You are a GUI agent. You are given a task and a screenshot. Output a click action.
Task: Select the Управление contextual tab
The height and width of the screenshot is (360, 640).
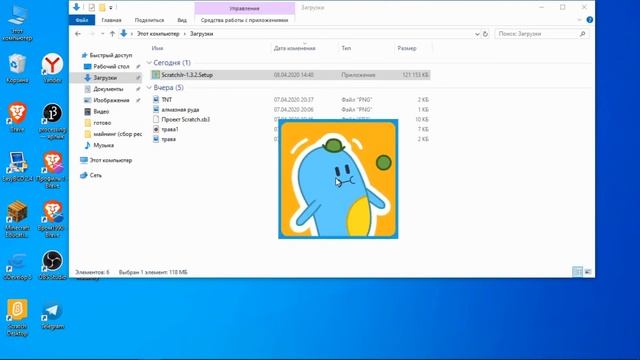point(244,8)
